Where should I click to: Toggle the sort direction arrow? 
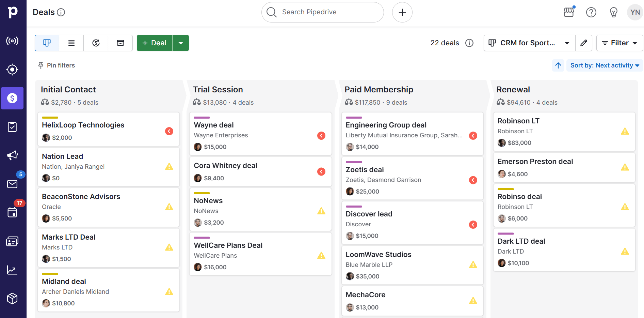coord(558,65)
